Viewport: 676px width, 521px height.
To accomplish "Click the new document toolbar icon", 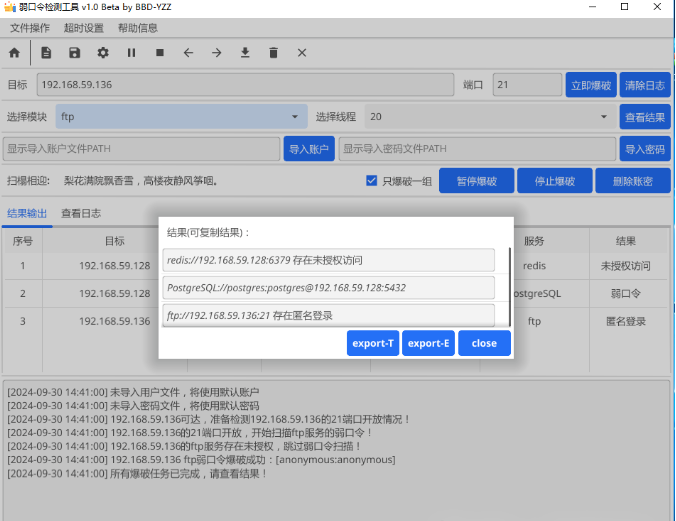I will click(x=46, y=53).
